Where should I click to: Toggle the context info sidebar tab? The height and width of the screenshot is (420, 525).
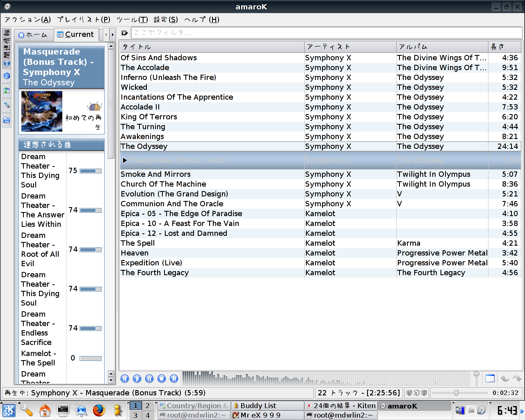(7, 48)
